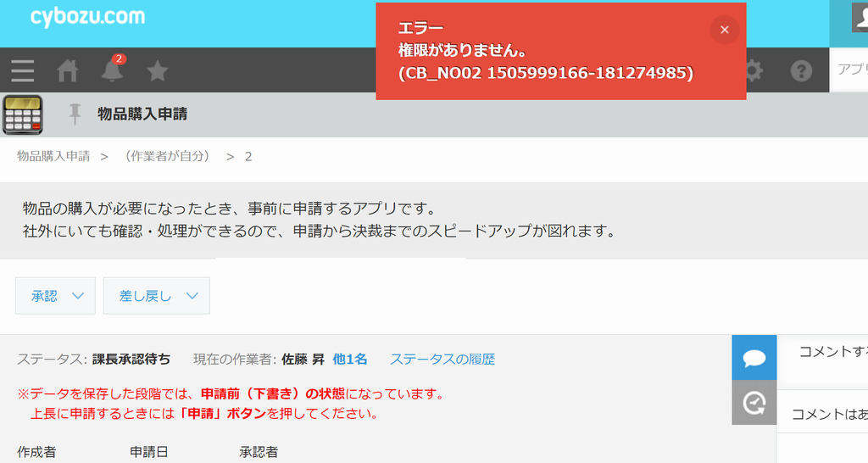Click the calculator app icon
Viewport: 868px width, 463px height.
23,114
